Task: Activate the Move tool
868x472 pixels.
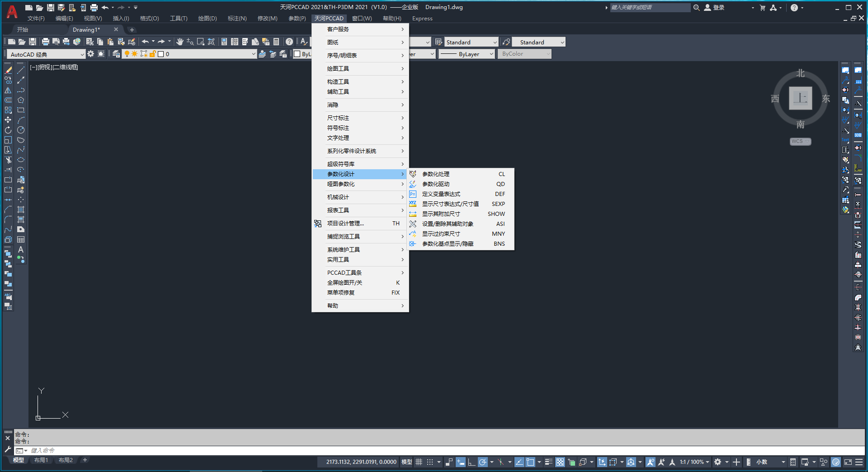Action: click(8, 120)
